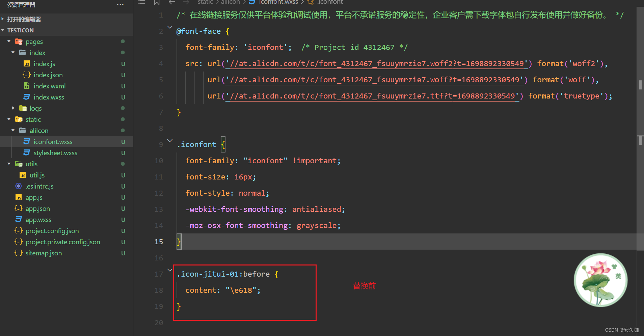Collapse the pages folder
The width and height of the screenshot is (644, 336).
[x=9, y=41]
